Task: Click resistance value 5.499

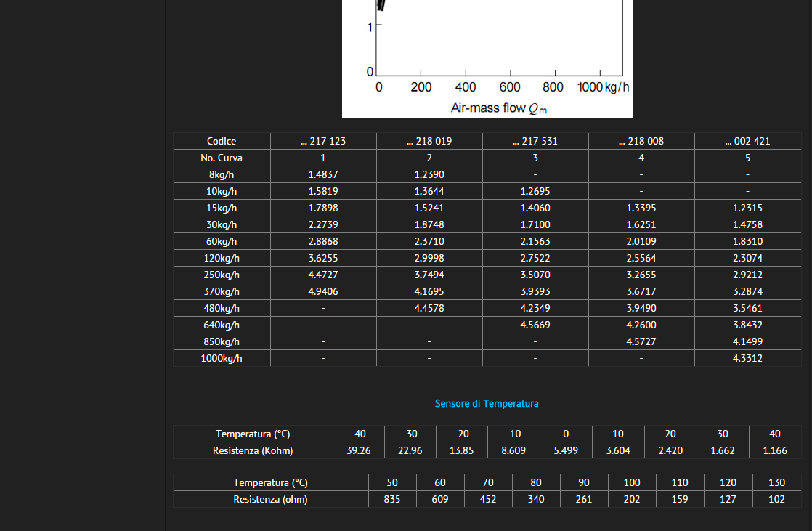Action: pos(566,450)
